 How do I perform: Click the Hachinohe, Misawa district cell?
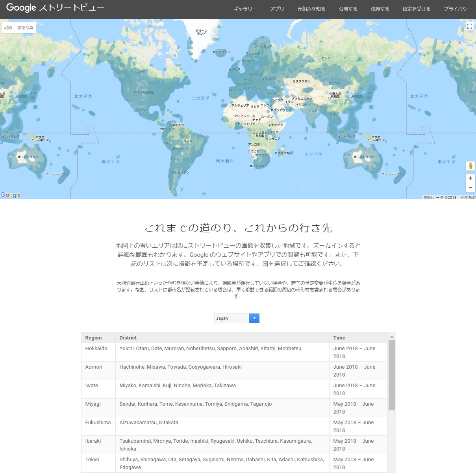pyautogui.click(x=222, y=371)
